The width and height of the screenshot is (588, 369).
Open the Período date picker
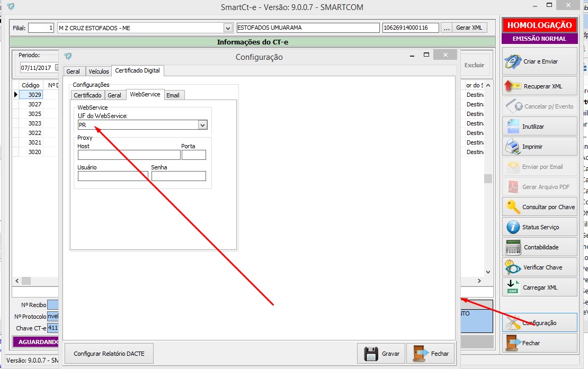(x=57, y=67)
